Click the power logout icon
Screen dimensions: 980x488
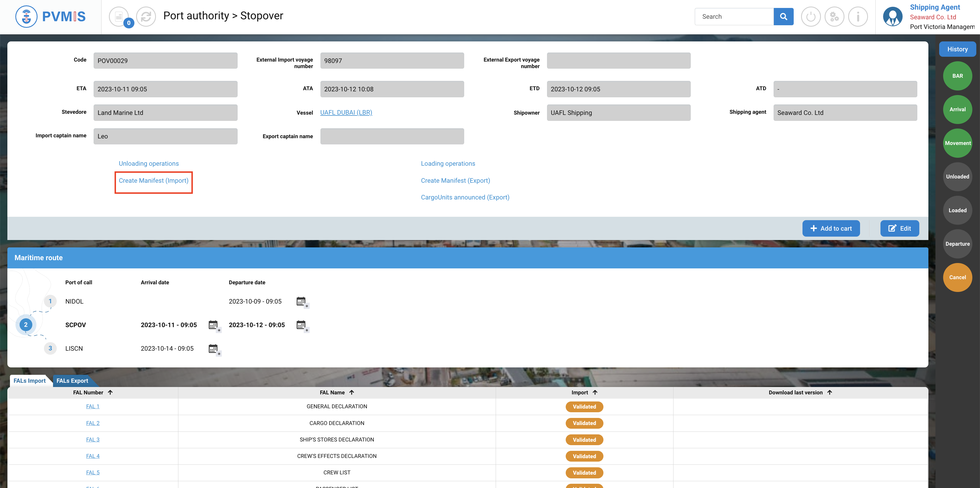(811, 16)
